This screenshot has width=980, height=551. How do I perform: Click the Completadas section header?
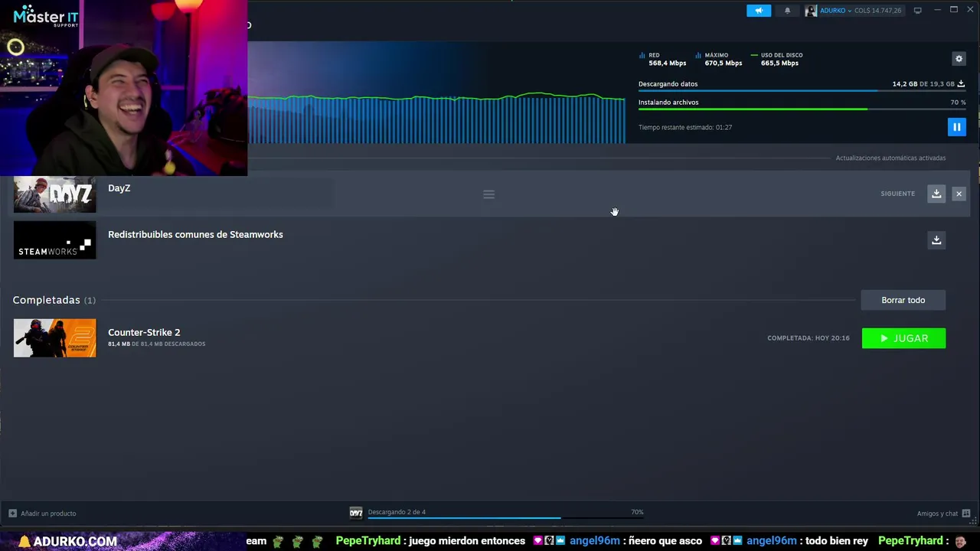54,300
